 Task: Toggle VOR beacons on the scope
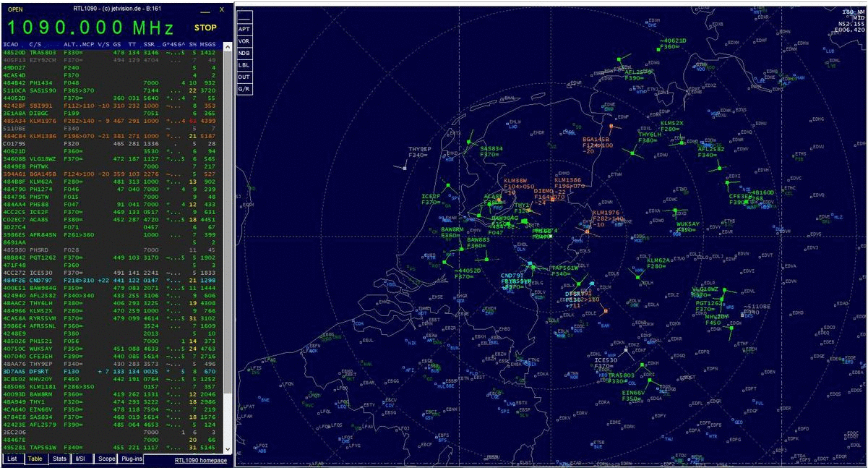(x=244, y=41)
